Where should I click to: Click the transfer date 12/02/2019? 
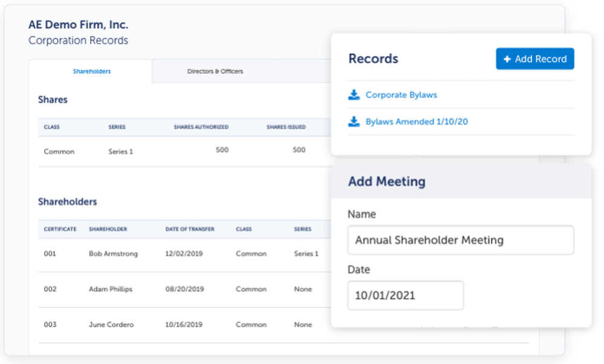click(x=184, y=254)
